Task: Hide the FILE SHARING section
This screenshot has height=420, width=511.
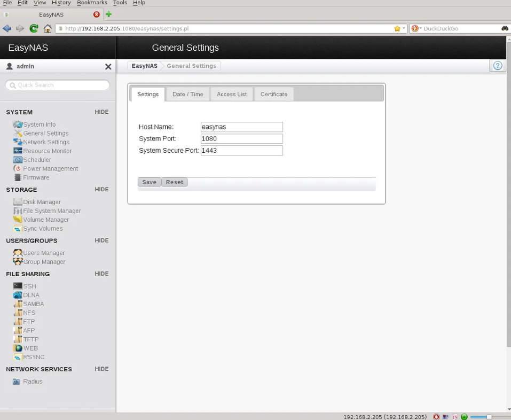Action: coord(101,274)
